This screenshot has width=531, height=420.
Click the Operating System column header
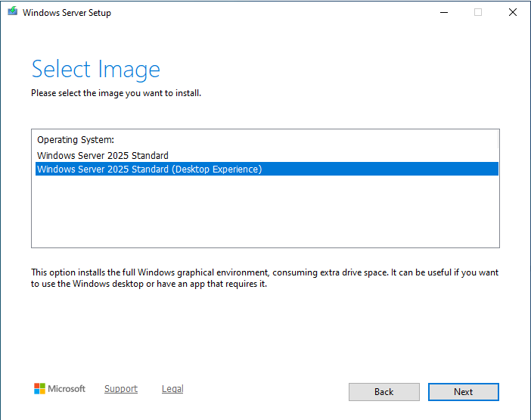[76, 140]
